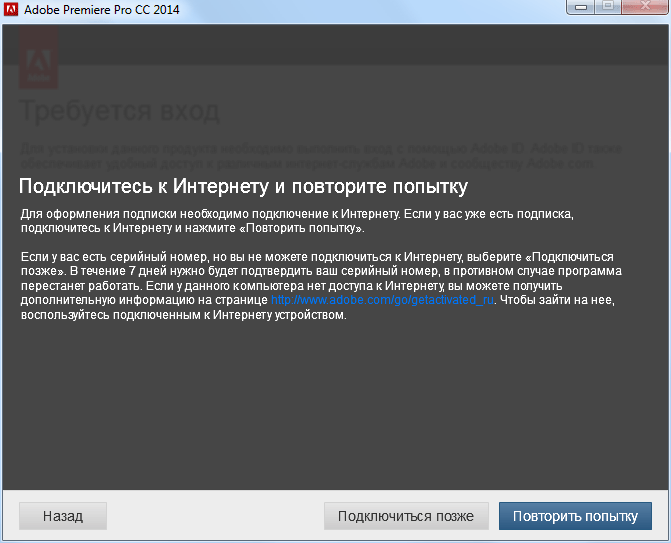Click the Назад button

click(62, 516)
